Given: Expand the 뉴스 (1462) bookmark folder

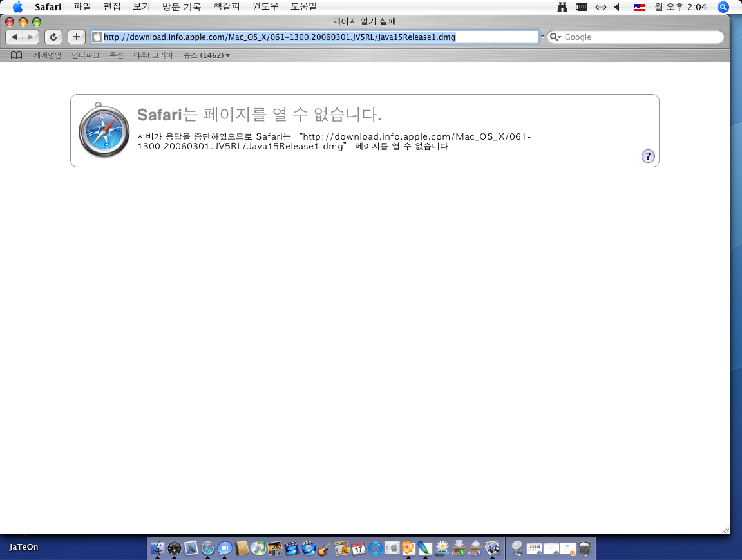Looking at the screenshot, I should [207, 55].
